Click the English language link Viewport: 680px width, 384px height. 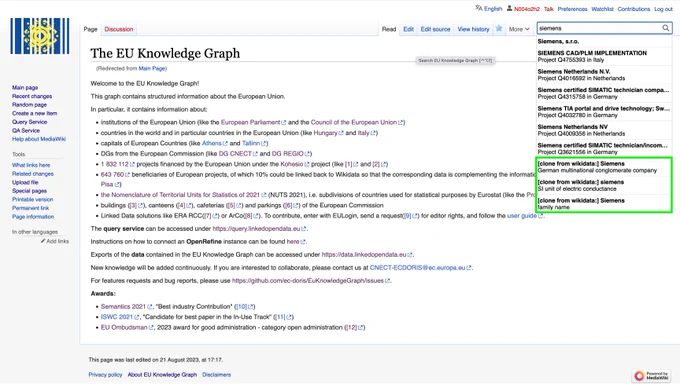coord(493,9)
